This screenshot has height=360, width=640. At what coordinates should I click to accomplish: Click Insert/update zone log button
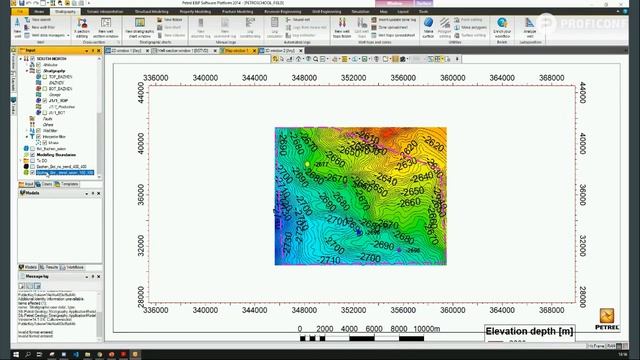point(394,20)
